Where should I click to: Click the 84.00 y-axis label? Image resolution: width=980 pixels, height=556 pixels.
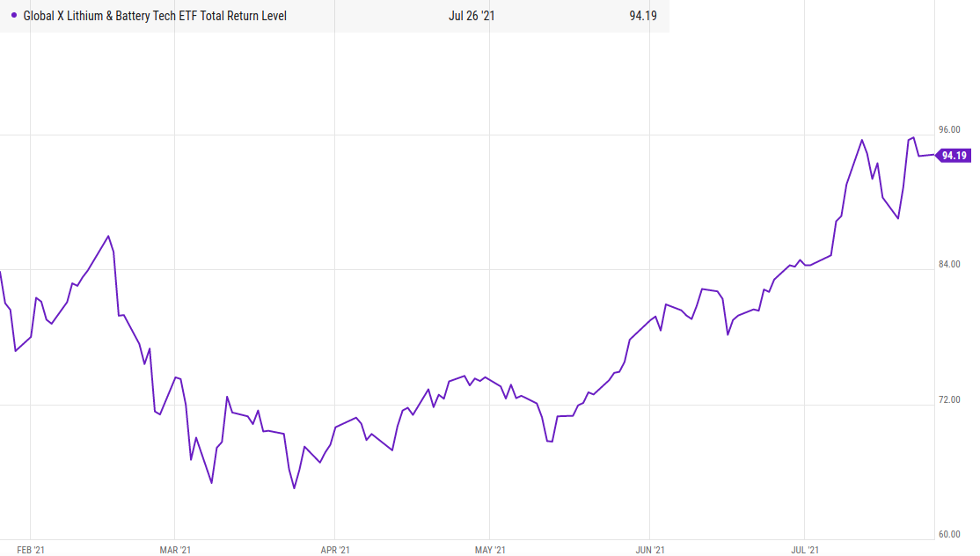(949, 264)
